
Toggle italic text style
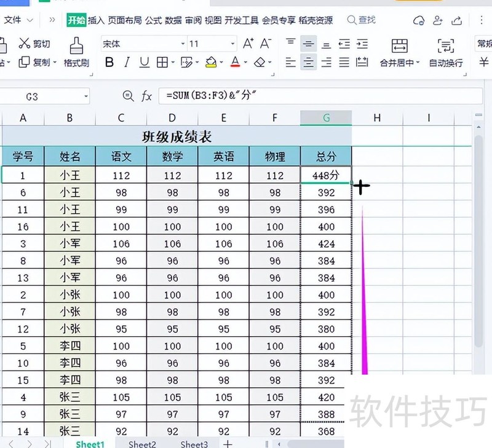127,63
